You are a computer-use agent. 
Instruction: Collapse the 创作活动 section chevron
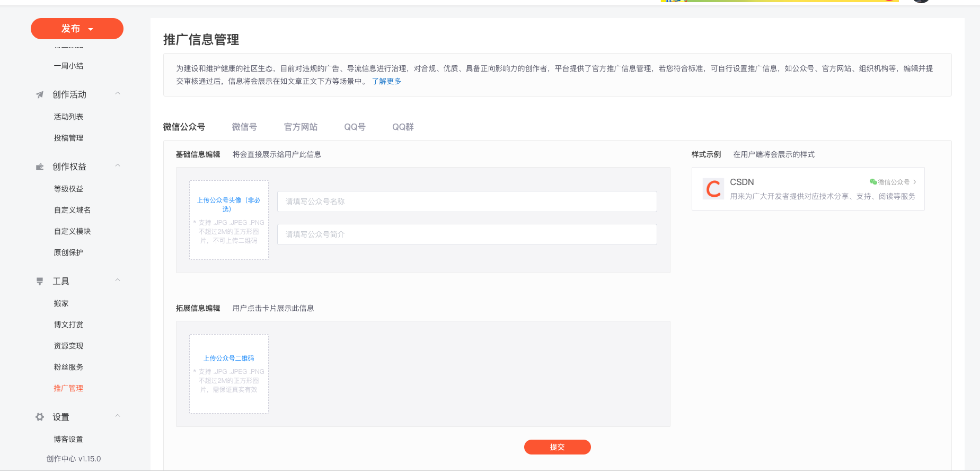(118, 94)
